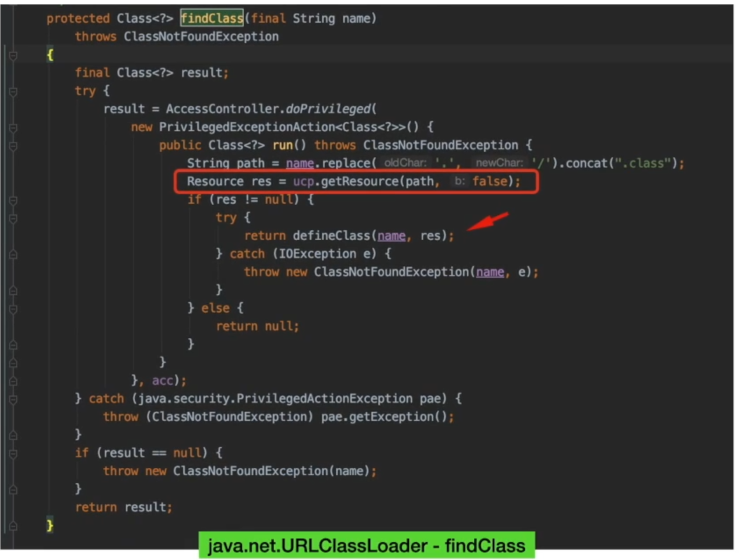Click 'protected' modifier keyword
751x560 pixels.
pos(78,18)
